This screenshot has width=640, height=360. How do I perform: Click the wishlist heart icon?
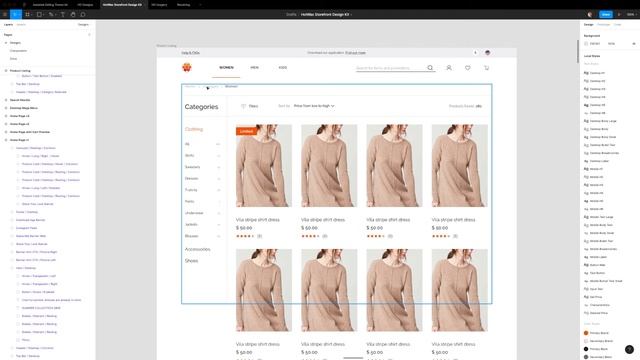tap(468, 68)
